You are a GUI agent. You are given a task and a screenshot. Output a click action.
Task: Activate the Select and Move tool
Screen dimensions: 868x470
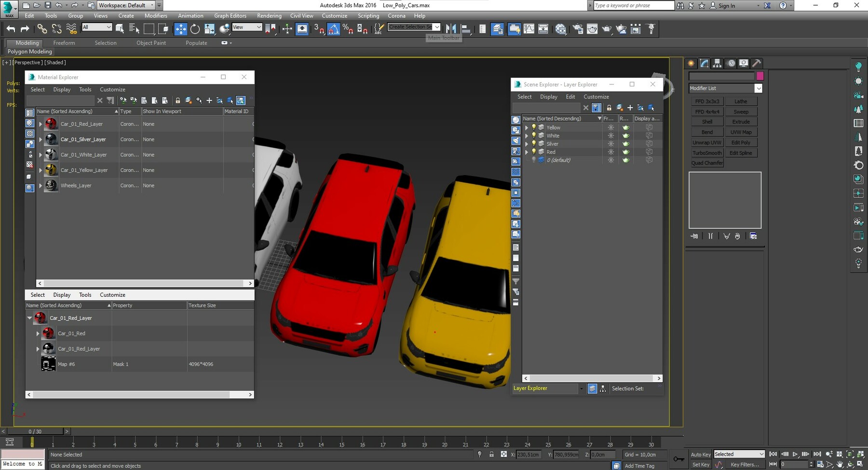(181, 29)
